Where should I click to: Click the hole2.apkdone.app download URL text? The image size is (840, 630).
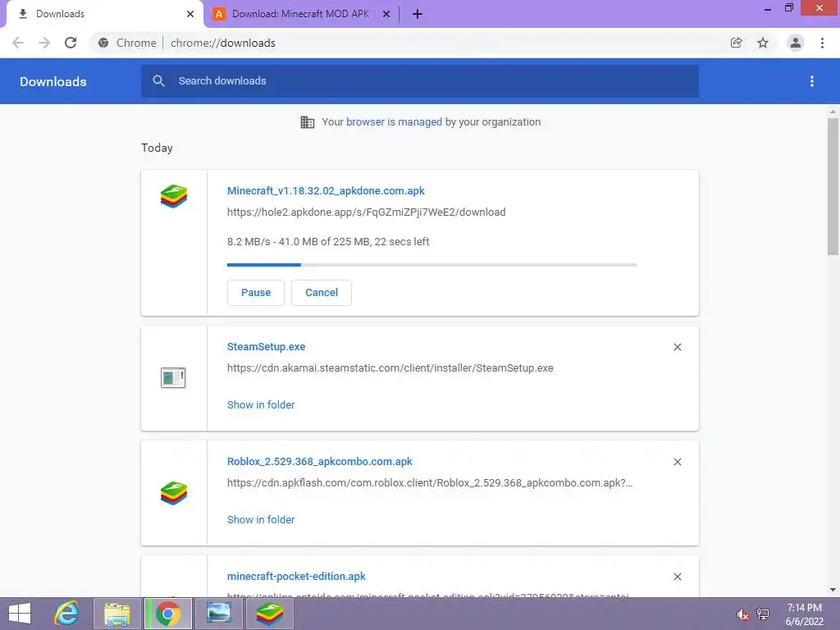(x=367, y=212)
